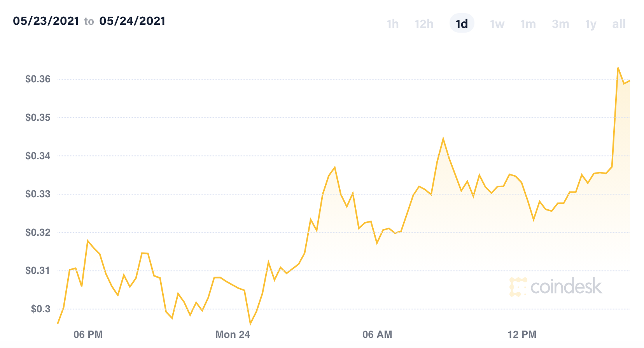Open the start date 05/23/2021
This screenshot has width=644, height=348.
pyautogui.click(x=45, y=21)
